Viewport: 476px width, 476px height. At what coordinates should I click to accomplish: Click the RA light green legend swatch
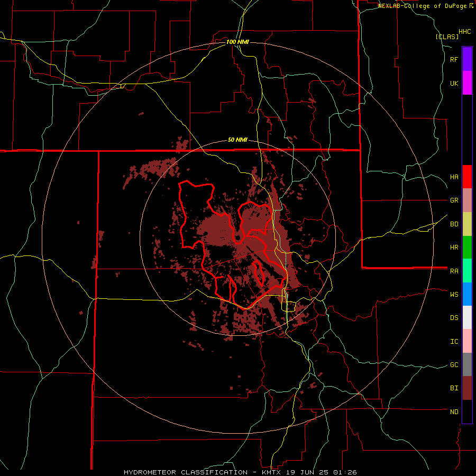pos(467,271)
